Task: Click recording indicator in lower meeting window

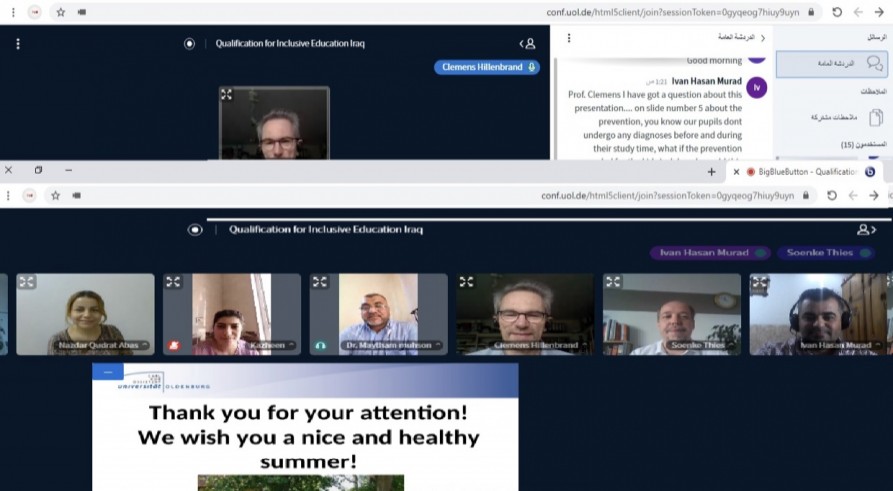Action: click(195, 229)
